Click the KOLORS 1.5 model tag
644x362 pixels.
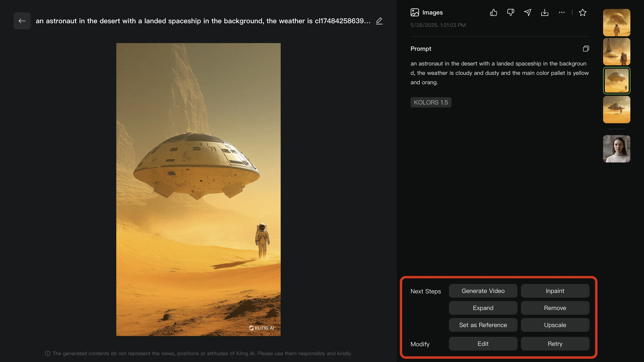pyautogui.click(x=431, y=102)
